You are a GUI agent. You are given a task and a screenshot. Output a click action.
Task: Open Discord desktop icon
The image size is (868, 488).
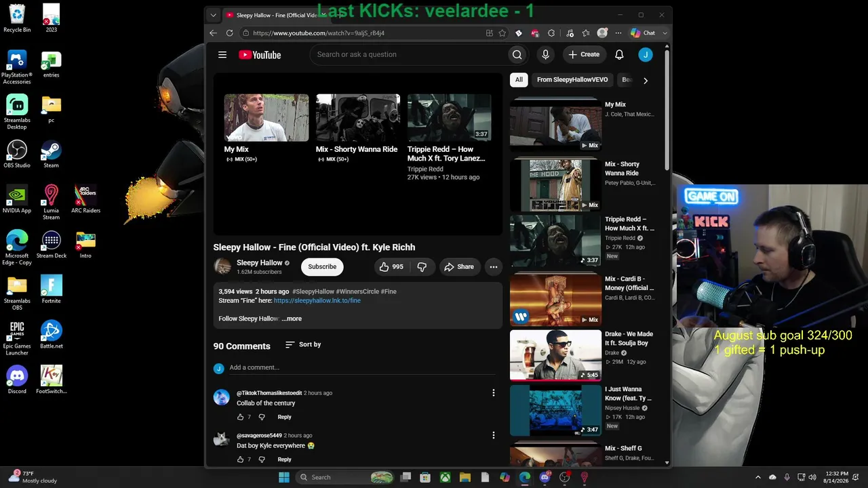click(17, 380)
